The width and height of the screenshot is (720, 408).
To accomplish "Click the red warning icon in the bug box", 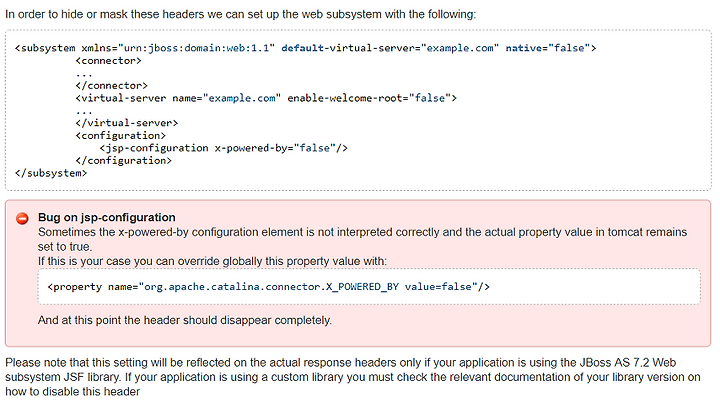I will coord(22,218).
